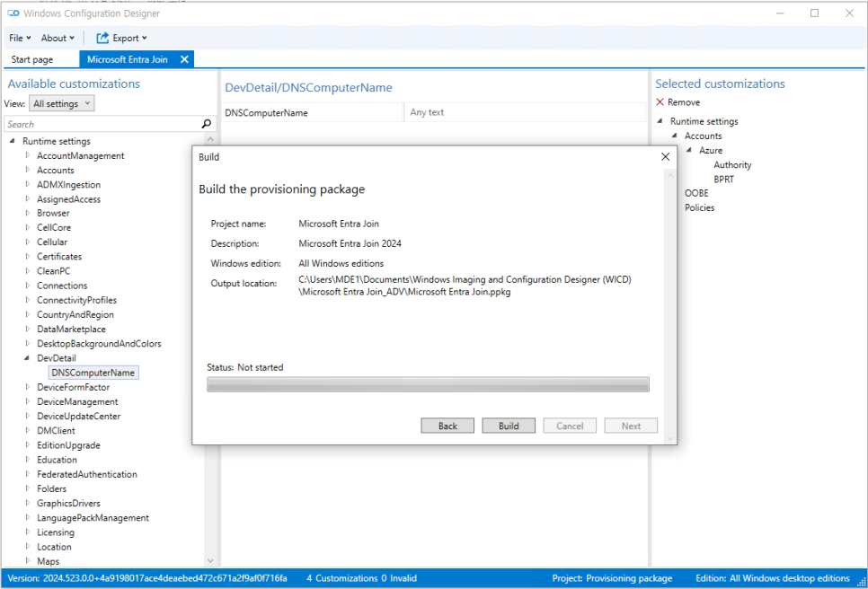Select the Licensing tree item
Viewport: 868px width, 589px height.
pyautogui.click(x=56, y=532)
